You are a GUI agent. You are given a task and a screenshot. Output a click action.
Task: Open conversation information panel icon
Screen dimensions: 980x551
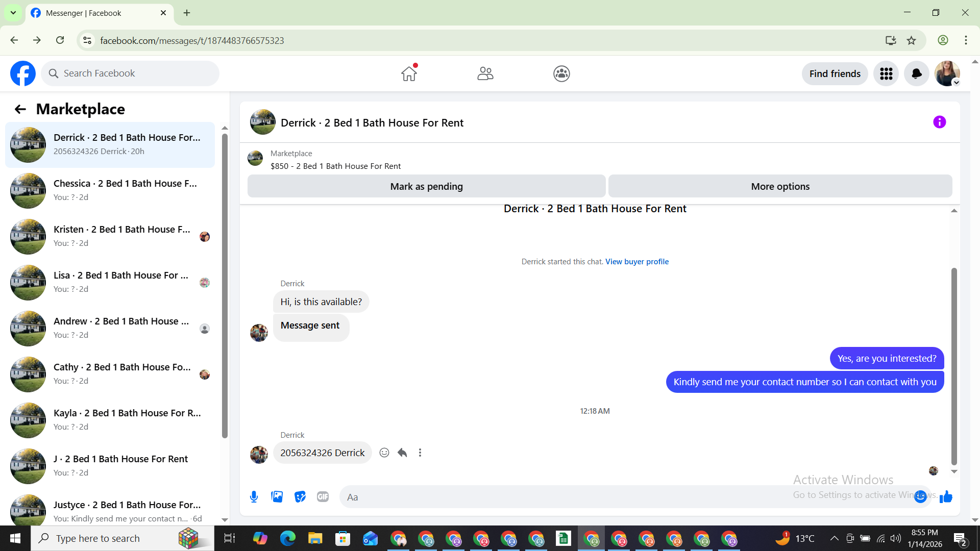[939, 122]
